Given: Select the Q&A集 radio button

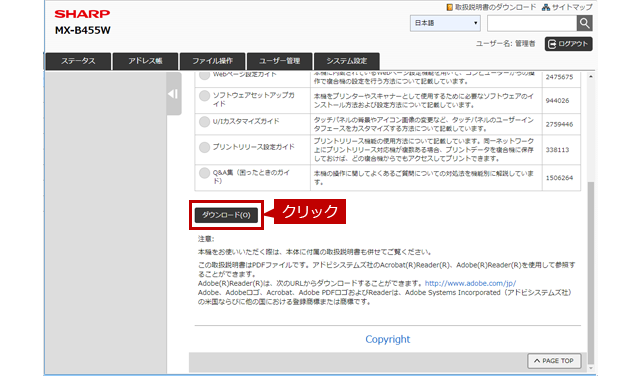Looking at the screenshot, I should pyautogui.click(x=204, y=173).
